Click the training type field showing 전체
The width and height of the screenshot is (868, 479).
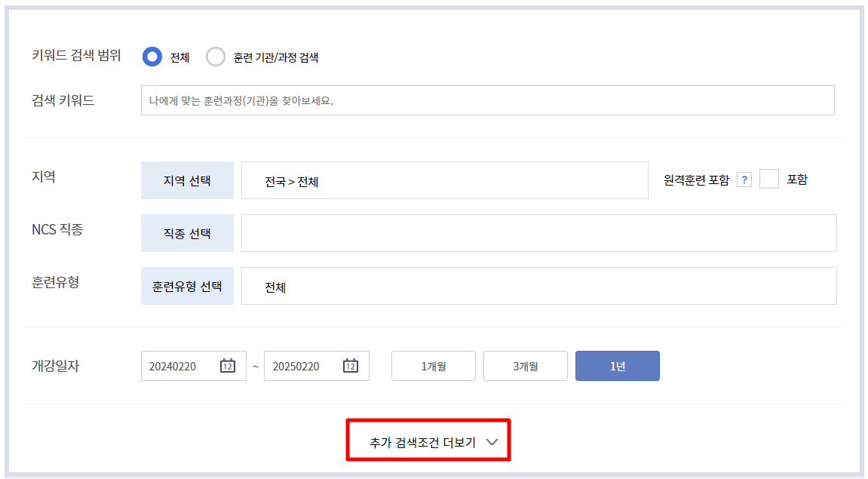pos(539,286)
